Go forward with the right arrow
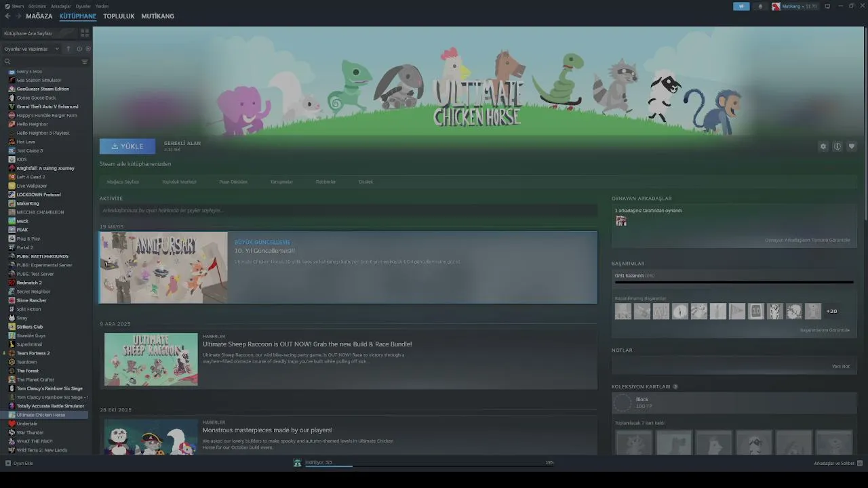Viewport: 868px width, 488px height. pyautogui.click(x=18, y=16)
